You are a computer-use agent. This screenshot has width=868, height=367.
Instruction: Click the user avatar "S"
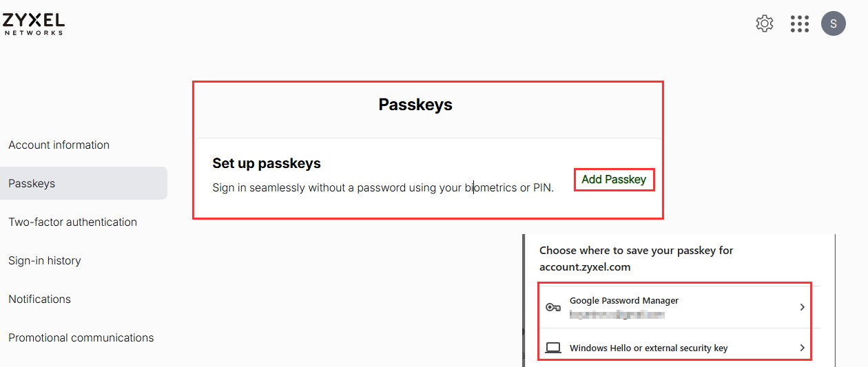coord(834,24)
